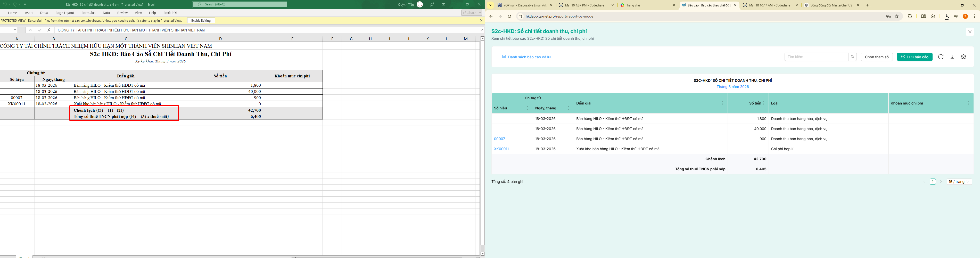
Task: Download the S2c-HKD report via download icon
Action: (952, 57)
